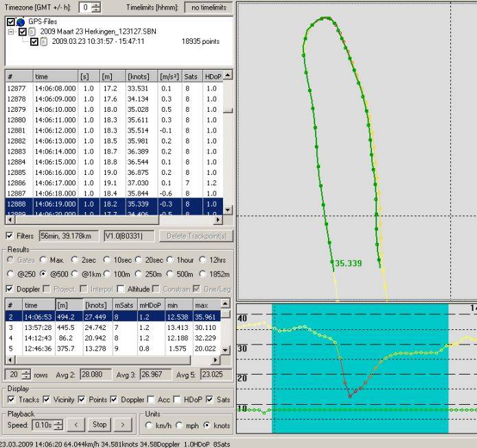Click the no timelimits button
This screenshot has width=477, height=448.
click(207, 8)
